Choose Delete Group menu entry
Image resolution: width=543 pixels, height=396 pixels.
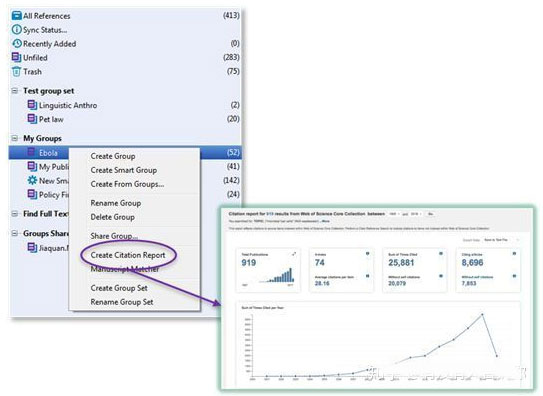(113, 217)
